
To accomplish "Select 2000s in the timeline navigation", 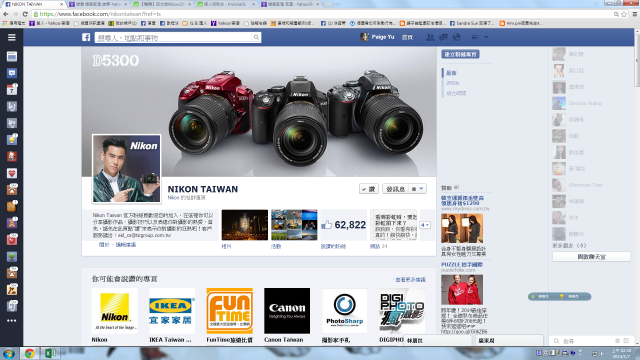I will coord(453,83).
